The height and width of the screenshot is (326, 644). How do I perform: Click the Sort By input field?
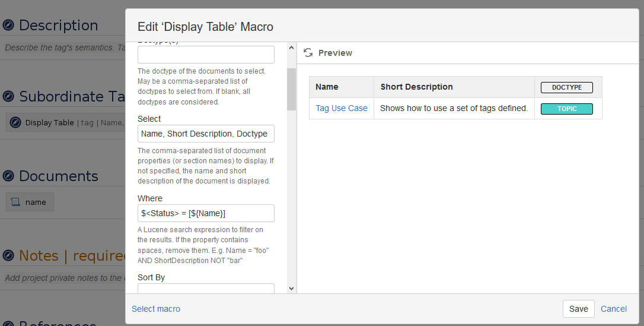[206, 289]
